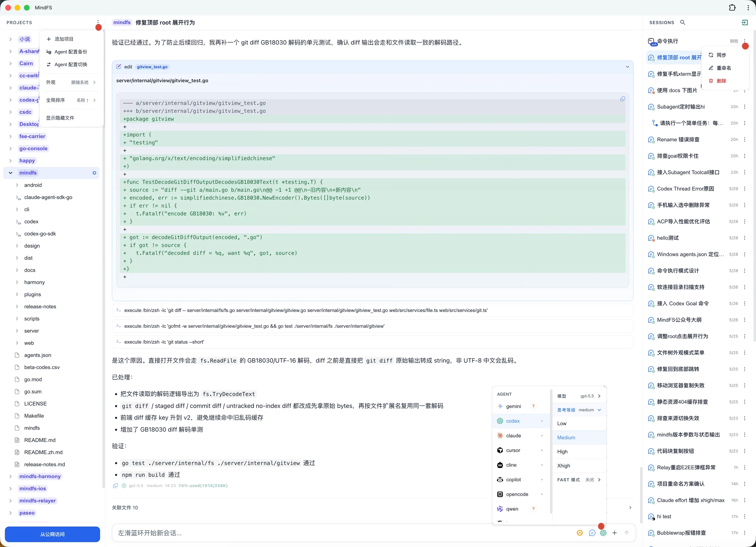Click the green codex agent icon in input bar

click(603, 533)
